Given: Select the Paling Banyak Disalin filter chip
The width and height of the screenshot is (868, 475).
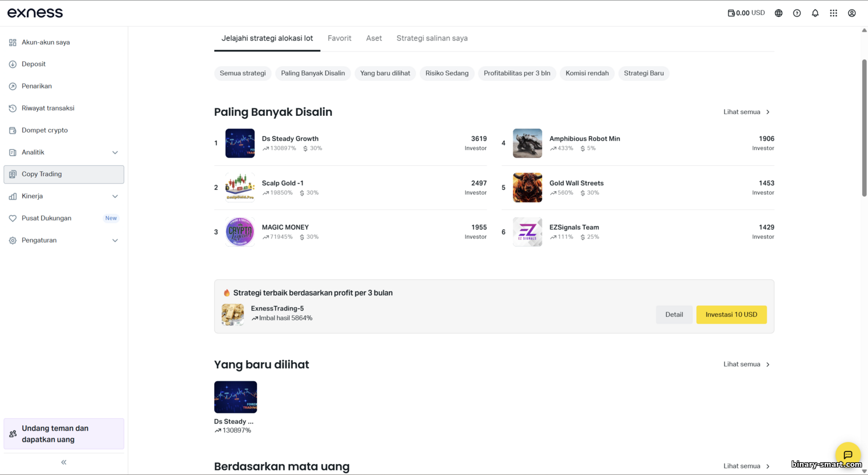Looking at the screenshot, I should [x=312, y=73].
